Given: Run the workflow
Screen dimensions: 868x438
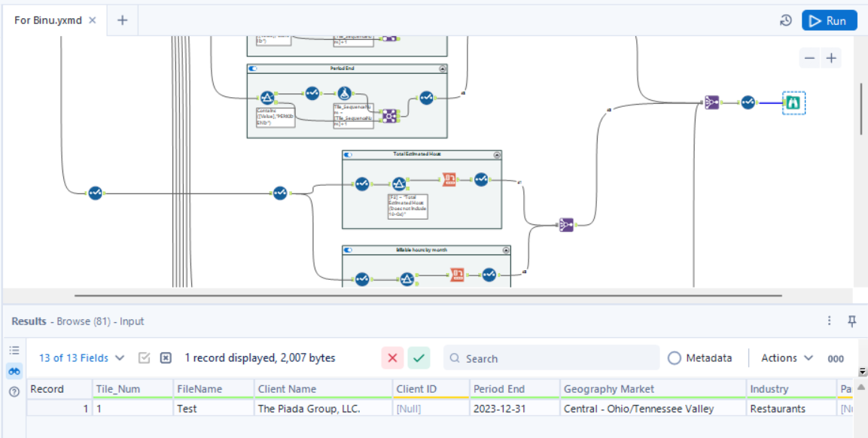Looking at the screenshot, I should click(x=830, y=21).
